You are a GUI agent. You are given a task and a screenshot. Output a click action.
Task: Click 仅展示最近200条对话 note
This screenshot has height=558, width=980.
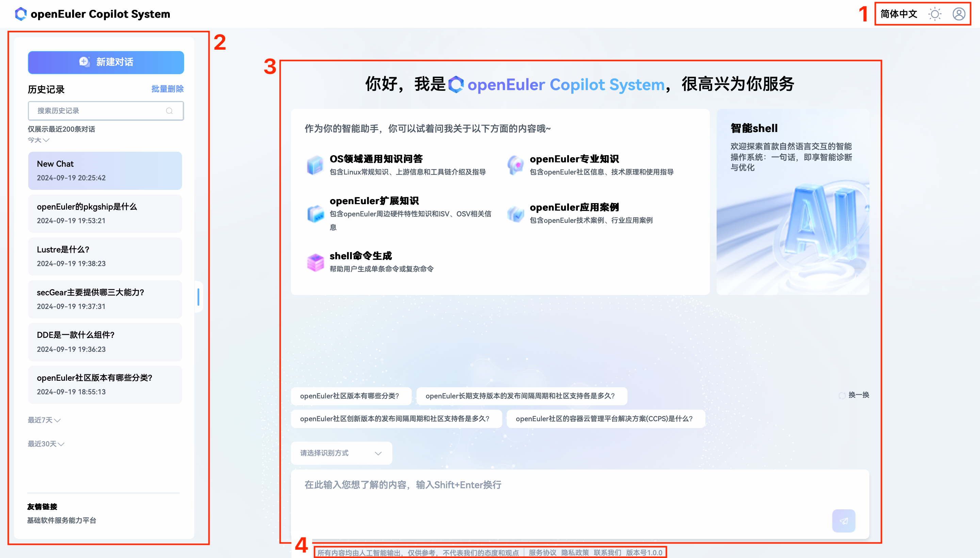pyautogui.click(x=61, y=129)
